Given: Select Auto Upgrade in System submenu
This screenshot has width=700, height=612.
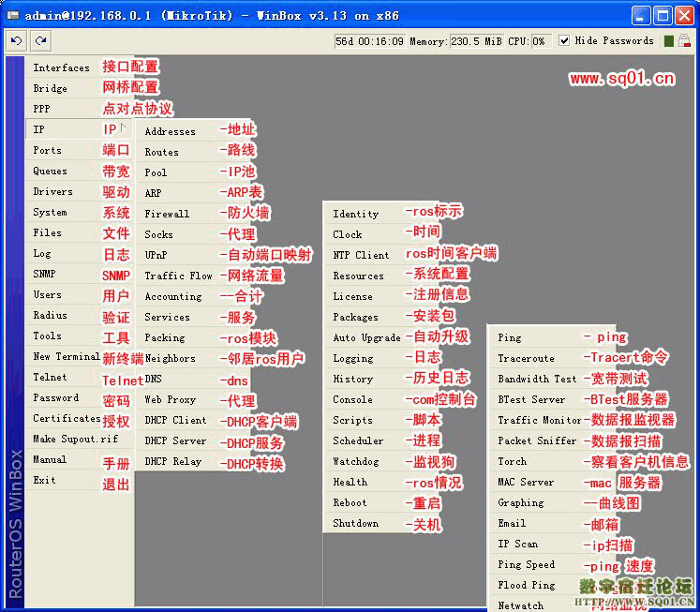Looking at the screenshot, I should pos(382,337).
